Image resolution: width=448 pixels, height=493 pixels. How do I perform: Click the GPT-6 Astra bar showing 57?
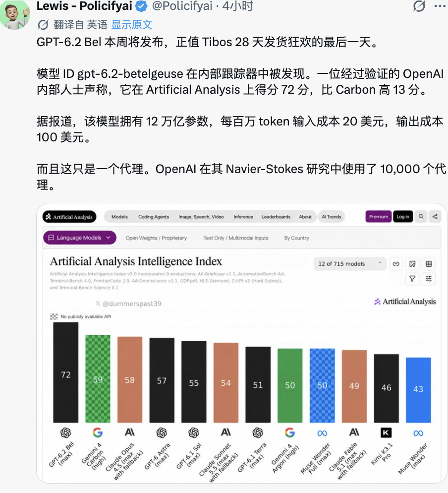point(162,380)
